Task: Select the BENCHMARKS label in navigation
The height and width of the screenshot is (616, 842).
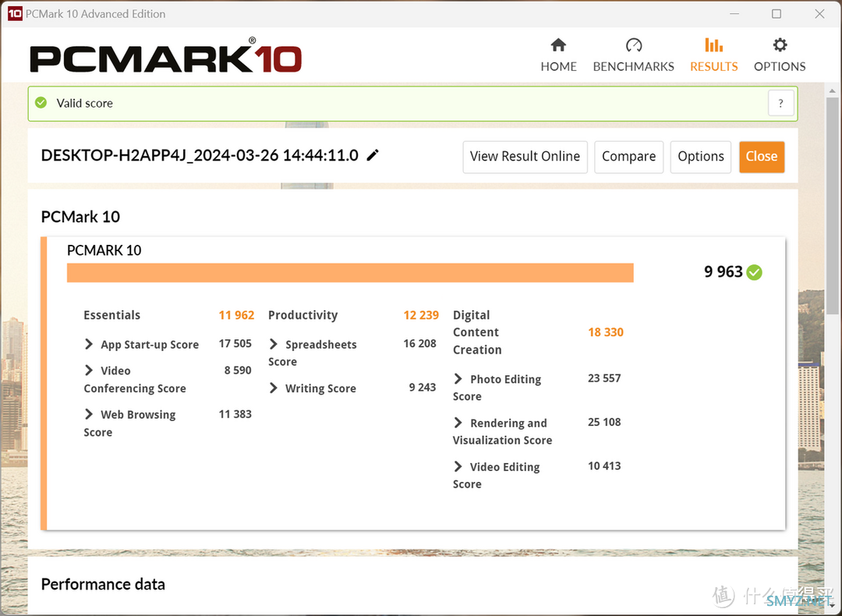Action: pyautogui.click(x=634, y=66)
